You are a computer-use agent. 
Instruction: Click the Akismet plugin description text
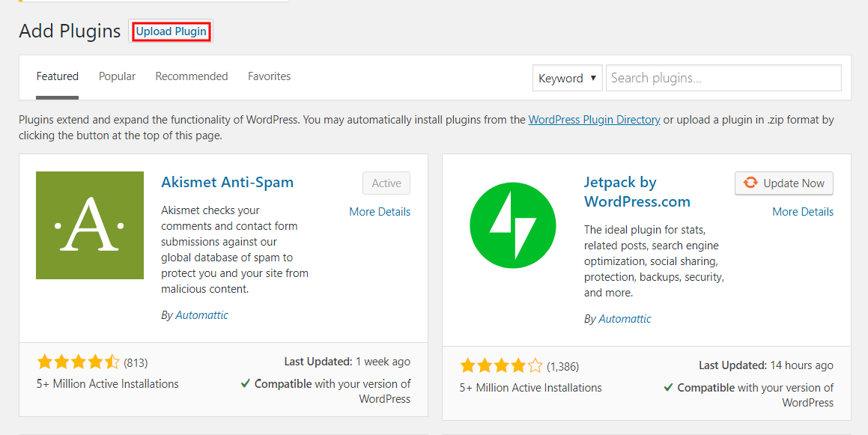pyautogui.click(x=234, y=249)
